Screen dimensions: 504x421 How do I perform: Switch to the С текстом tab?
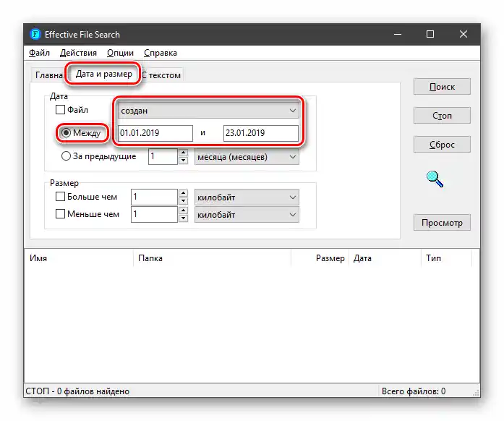click(162, 75)
